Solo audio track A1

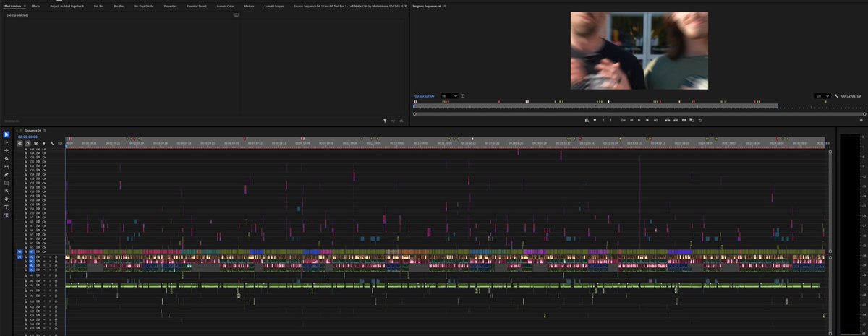click(49, 257)
